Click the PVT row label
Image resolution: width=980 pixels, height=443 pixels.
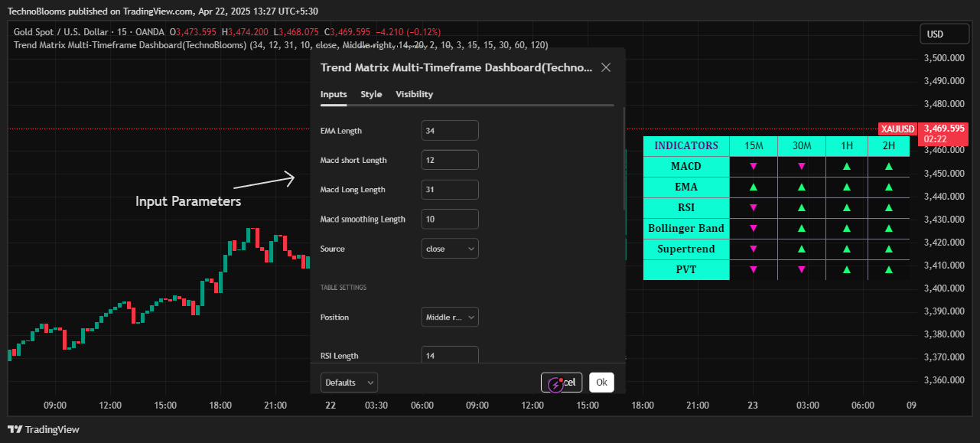tap(686, 269)
